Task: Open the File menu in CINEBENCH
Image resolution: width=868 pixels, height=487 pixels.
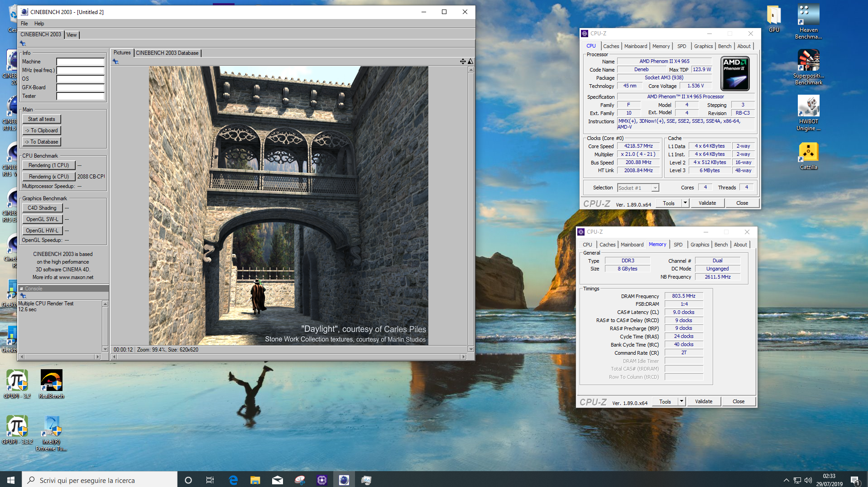Action: click(x=24, y=24)
